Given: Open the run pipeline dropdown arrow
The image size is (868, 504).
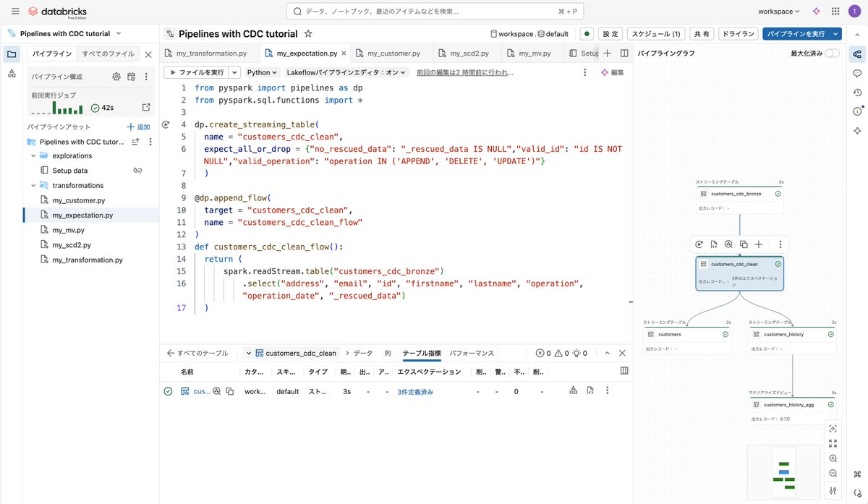Looking at the screenshot, I should pos(836,34).
